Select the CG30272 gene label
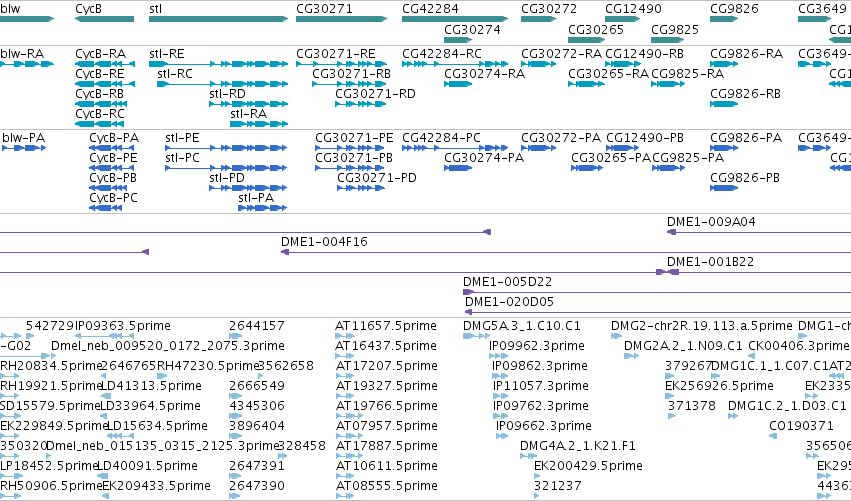 click(x=549, y=9)
